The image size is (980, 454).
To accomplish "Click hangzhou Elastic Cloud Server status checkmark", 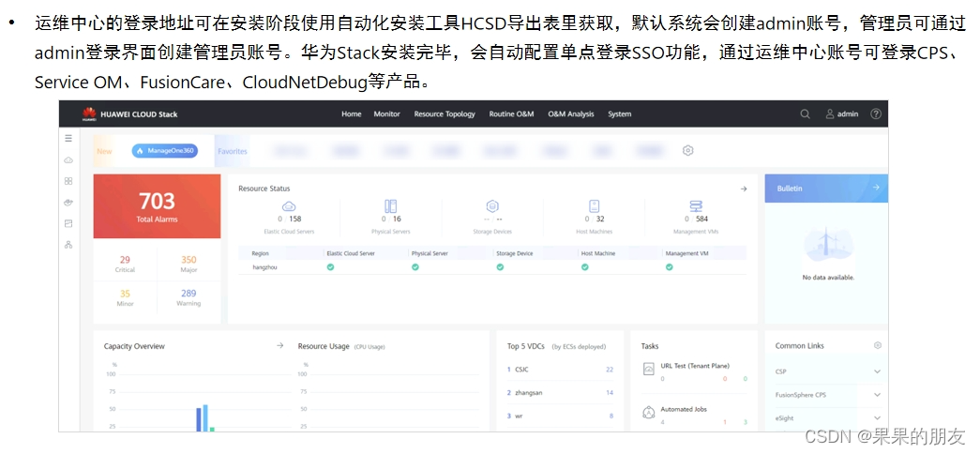I will pyautogui.click(x=330, y=267).
